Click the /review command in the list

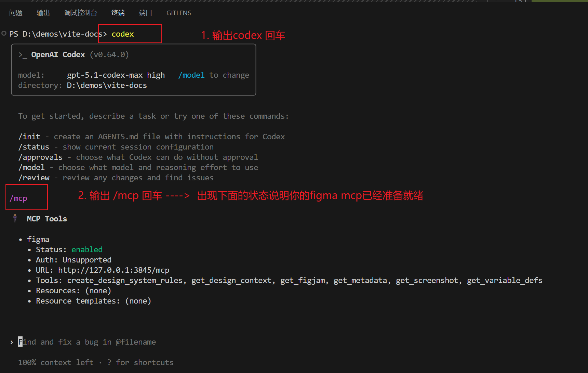click(34, 178)
